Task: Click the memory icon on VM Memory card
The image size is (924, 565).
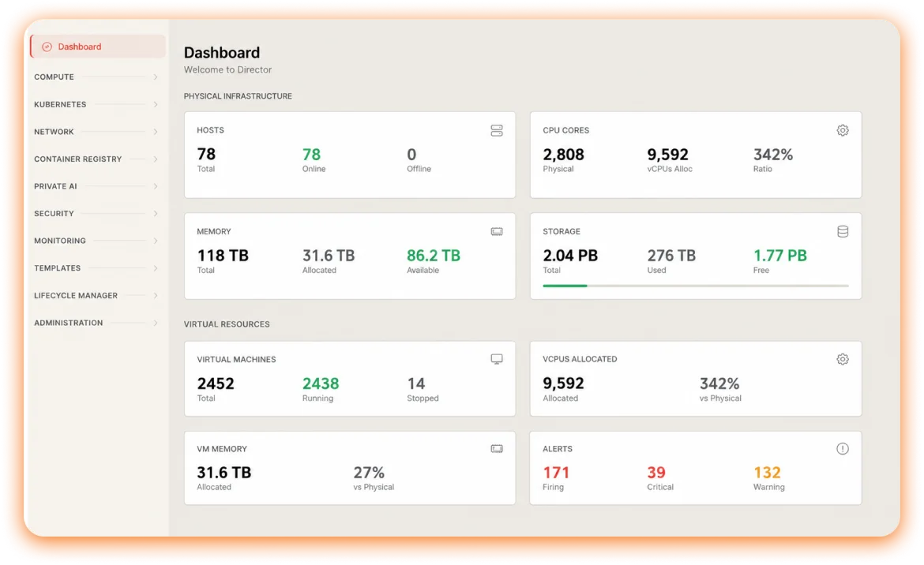Action: click(497, 448)
